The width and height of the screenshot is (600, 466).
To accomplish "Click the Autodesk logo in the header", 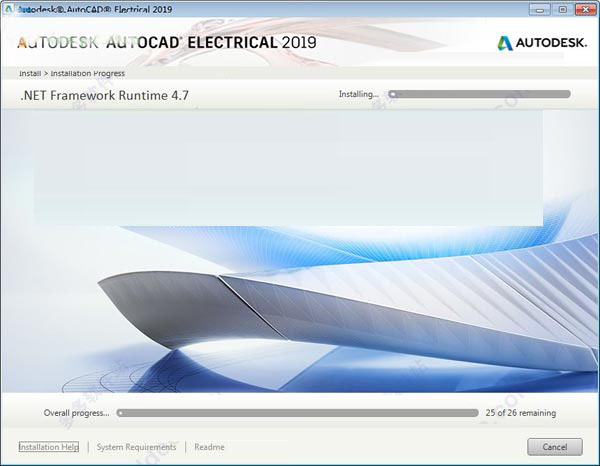I will tap(542, 43).
